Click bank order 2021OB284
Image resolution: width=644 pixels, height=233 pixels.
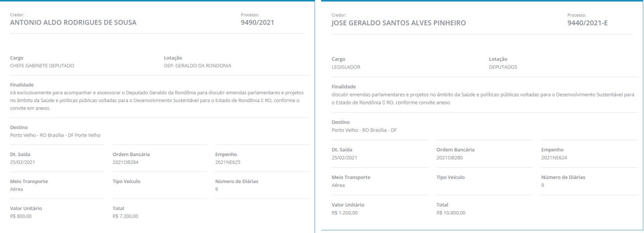[x=126, y=162]
